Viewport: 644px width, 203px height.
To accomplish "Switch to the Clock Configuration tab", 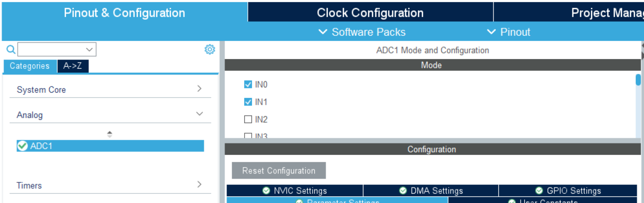I will pos(370,13).
